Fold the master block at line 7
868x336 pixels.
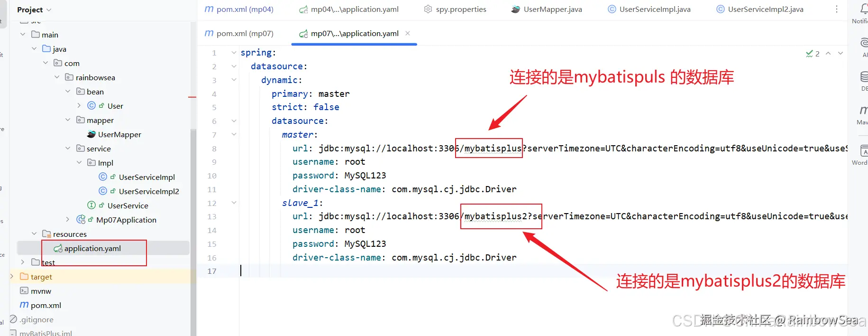(x=234, y=134)
